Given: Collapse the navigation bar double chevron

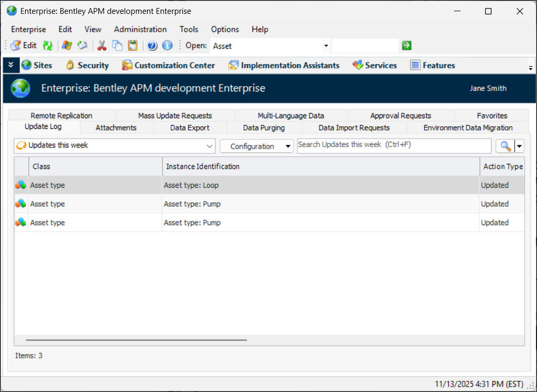Looking at the screenshot, I should [11, 65].
